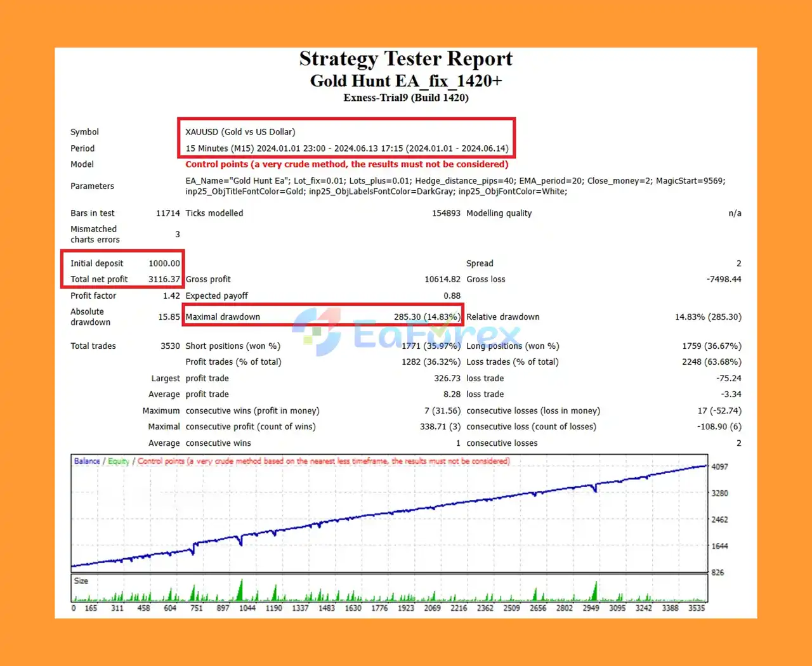Click the Gross loss value -7498.44
This screenshot has height=666, width=812.
724,279
